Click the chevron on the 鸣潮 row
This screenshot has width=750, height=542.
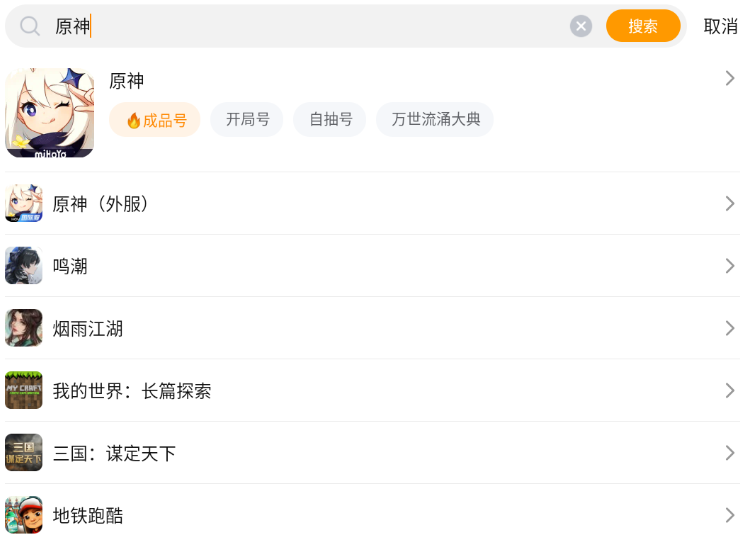coord(730,266)
